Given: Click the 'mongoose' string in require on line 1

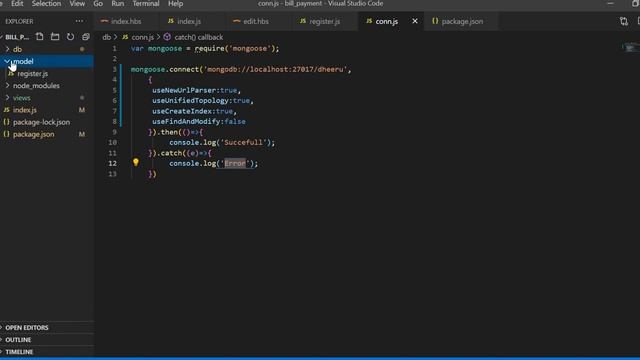Looking at the screenshot, I should pos(249,48).
